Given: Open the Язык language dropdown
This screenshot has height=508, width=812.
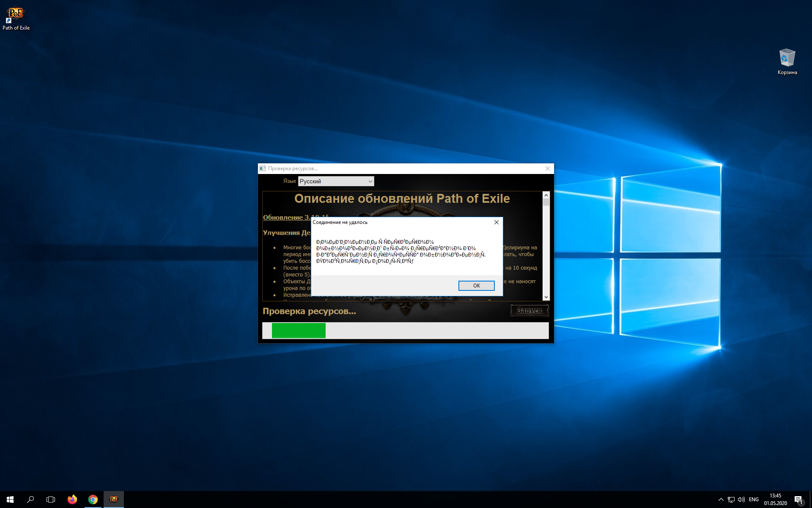Looking at the screenshot, I should pyautogui.click(x=336, y=181).
